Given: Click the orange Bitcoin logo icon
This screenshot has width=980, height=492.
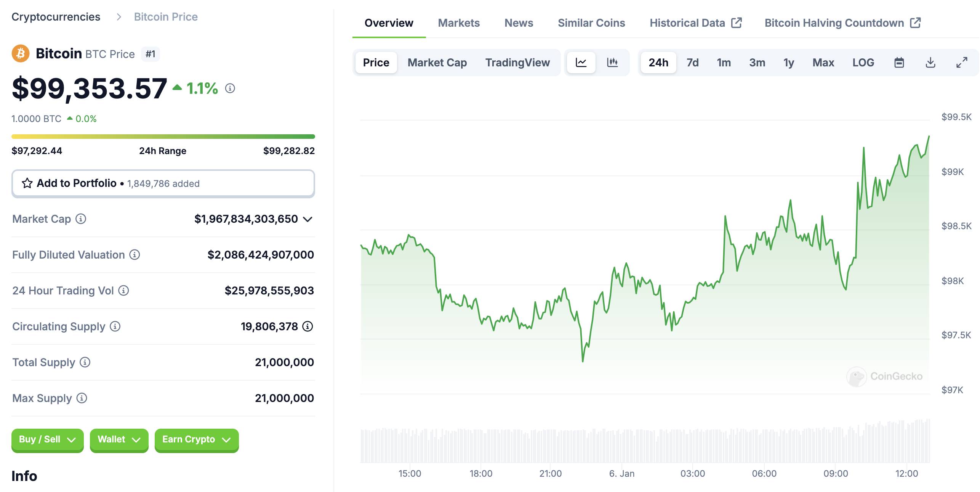Looking at the screenshot, I should 21,54.
